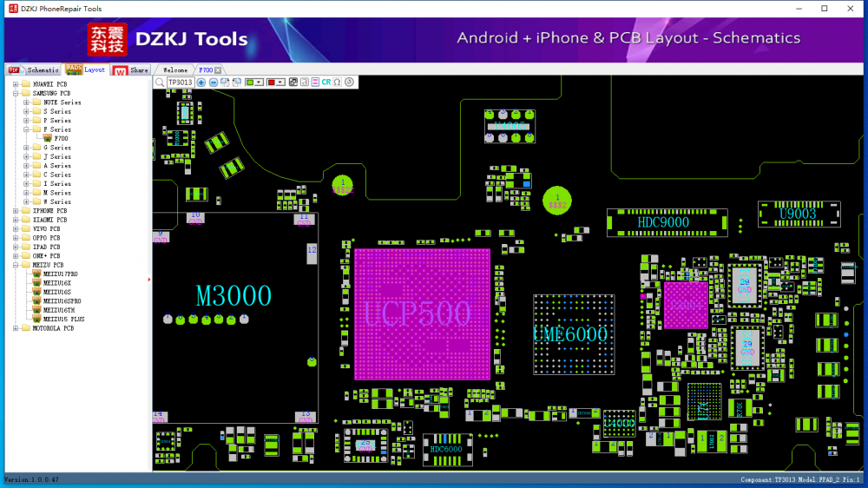Image resolution: width=868 pixels, height=488 pixels.
Task: Click the CR toolbar icon
Action: [x=326, y=82]
